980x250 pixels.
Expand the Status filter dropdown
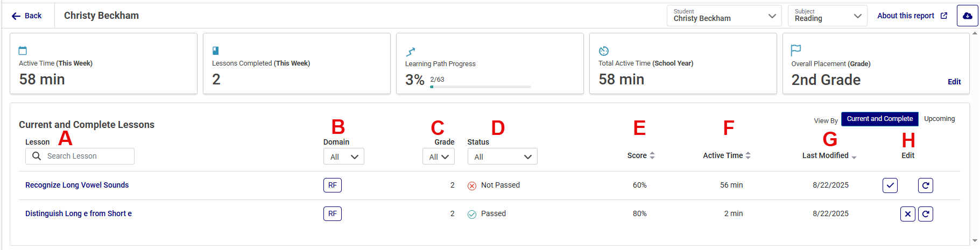point(502,156)
